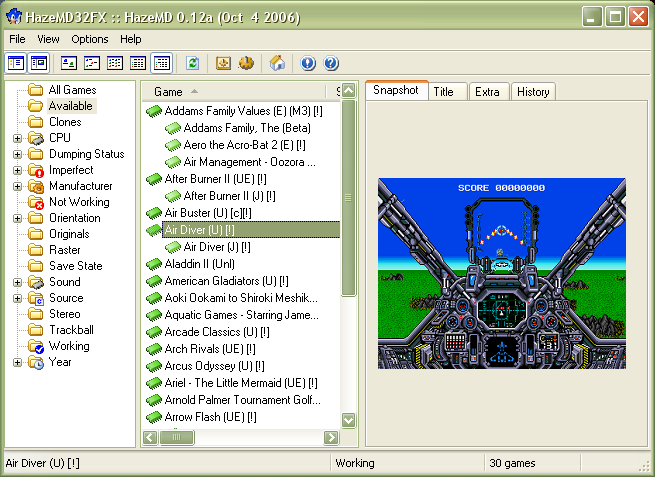Screen dimensions: 655x477
Task: Open the gear options toolbar icon
Action: [x=246, y=63]
